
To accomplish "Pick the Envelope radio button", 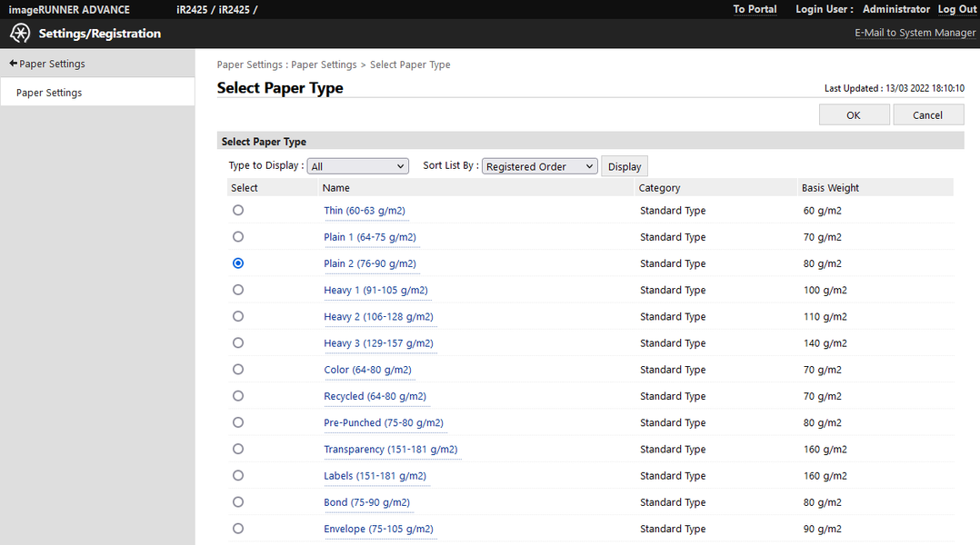I will [x=238, y=529].
